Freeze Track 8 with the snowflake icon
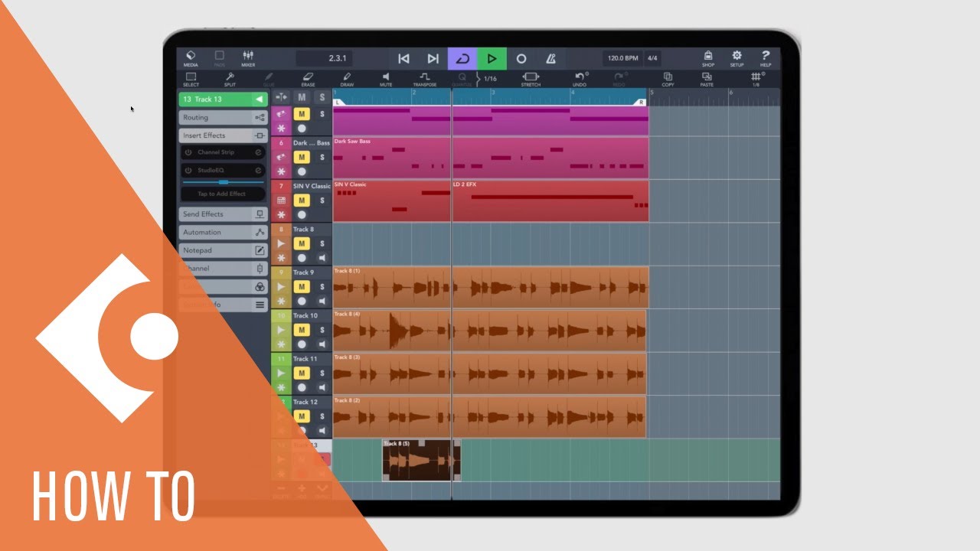The image size is (980, 551). point(281,258)
